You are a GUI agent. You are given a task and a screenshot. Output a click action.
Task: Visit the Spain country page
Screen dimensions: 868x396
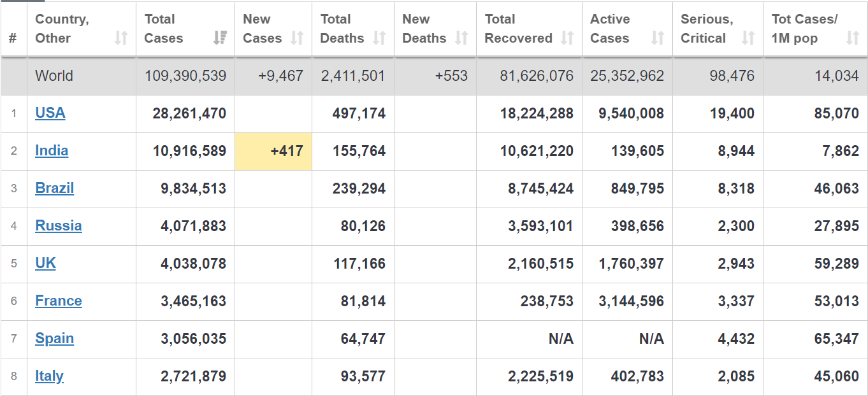coord(55,339)
